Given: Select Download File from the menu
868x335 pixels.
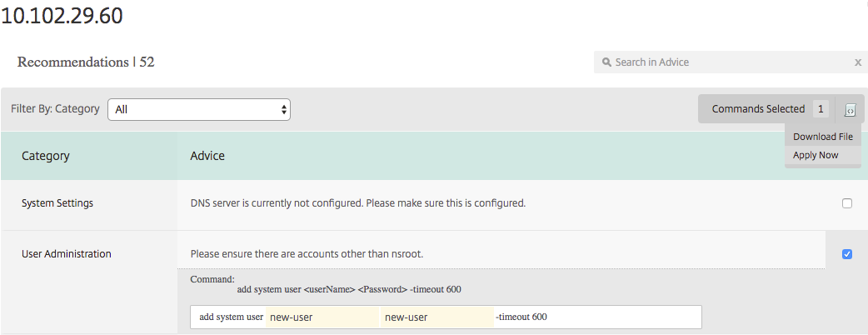Looking at the screenshot, I should coord(823,137).
